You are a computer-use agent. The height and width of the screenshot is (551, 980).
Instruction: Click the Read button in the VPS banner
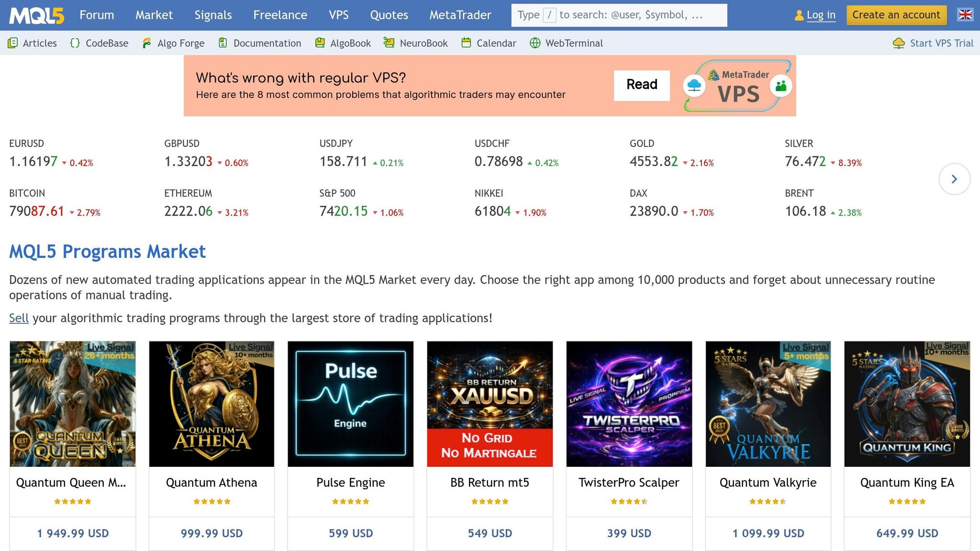(x=642, y=85)
